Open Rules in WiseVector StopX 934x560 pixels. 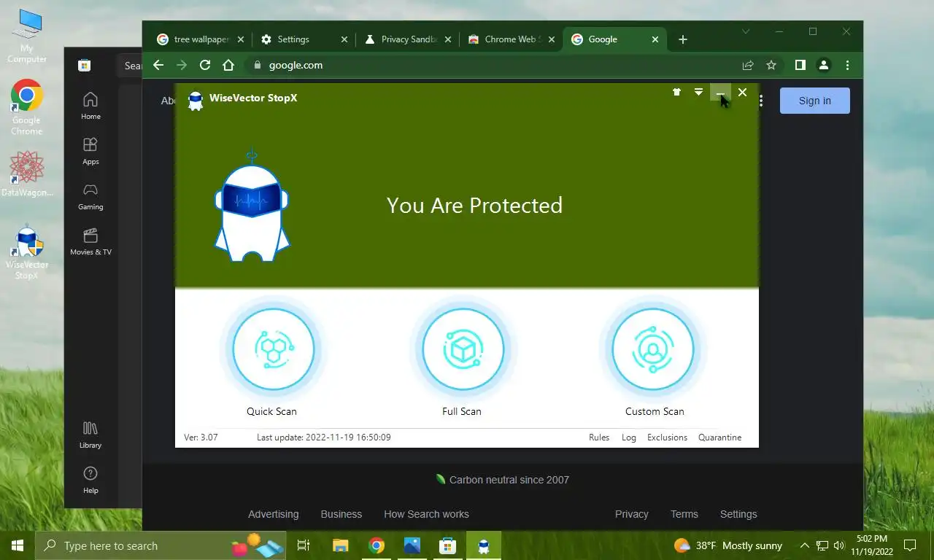point(599,437)
